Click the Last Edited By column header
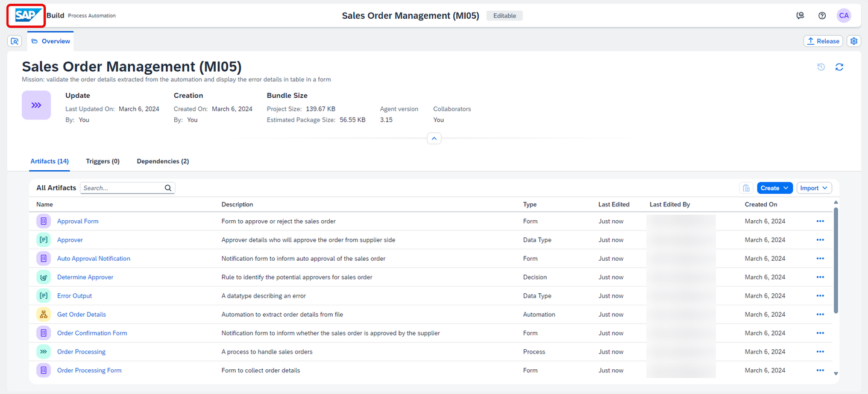Image resolution: width=868 pixels, height=394 pixels. pyautogui.click(x=670, y=205)
